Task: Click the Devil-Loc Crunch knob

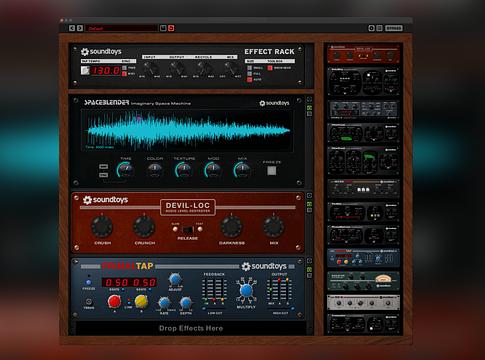Action: (144, 226)
